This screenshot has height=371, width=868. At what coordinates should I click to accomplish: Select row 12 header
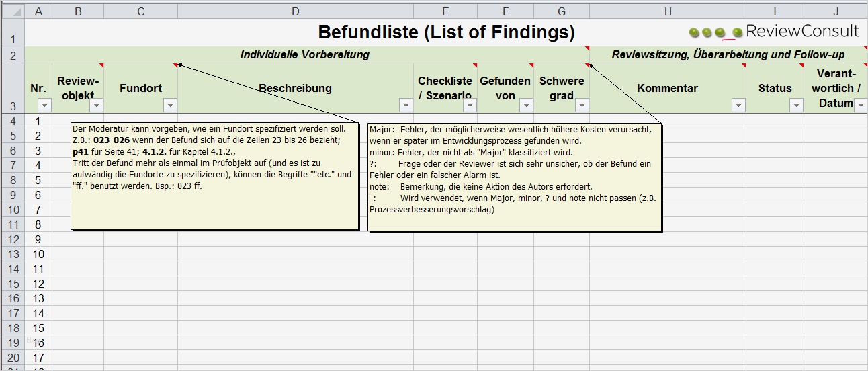click(x=12, y=239)
